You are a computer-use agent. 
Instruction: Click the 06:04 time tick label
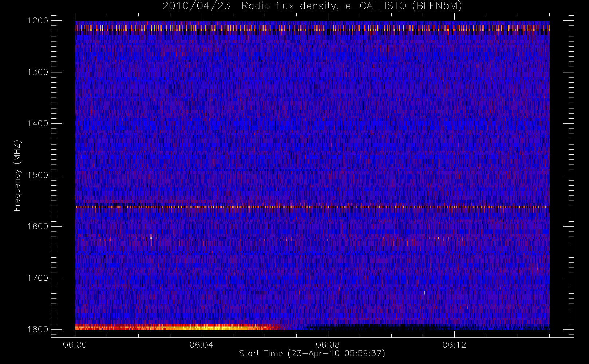click(201, 345)
